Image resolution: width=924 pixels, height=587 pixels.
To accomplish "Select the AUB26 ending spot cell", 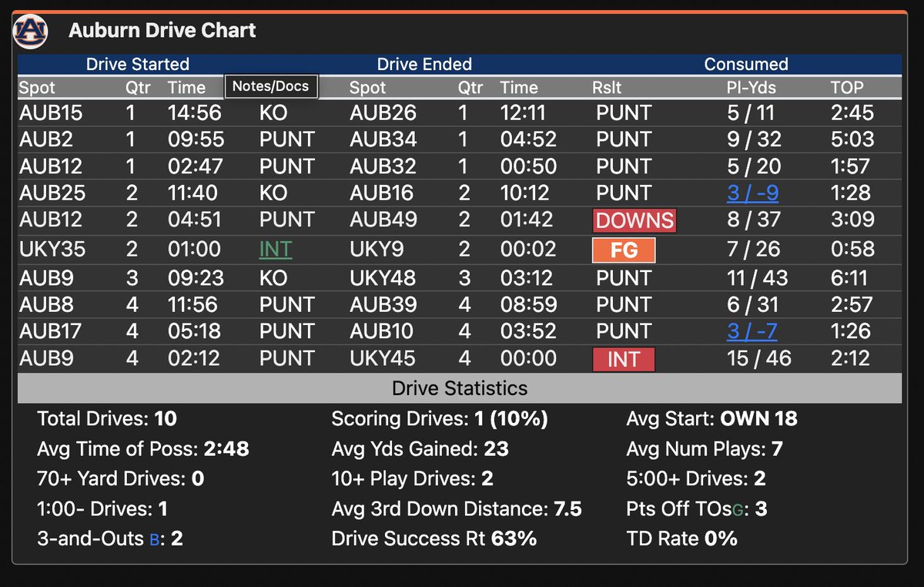I will [382, 113].
